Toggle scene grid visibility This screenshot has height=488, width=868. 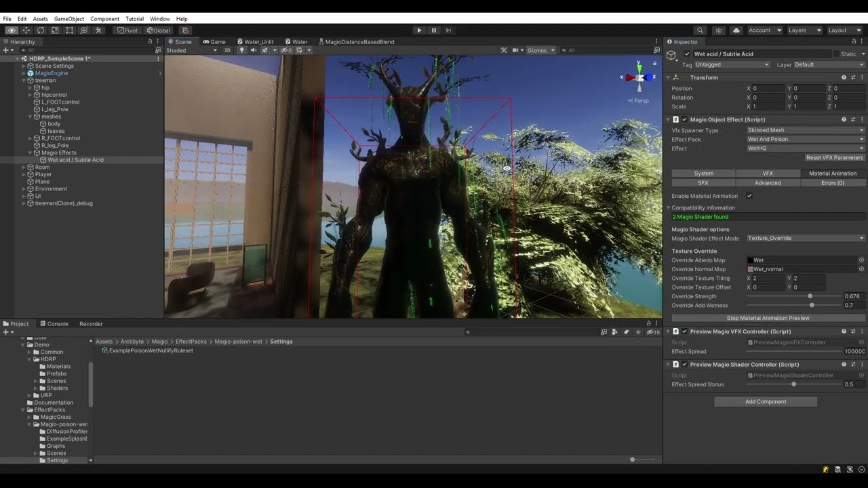pos(300,50)
